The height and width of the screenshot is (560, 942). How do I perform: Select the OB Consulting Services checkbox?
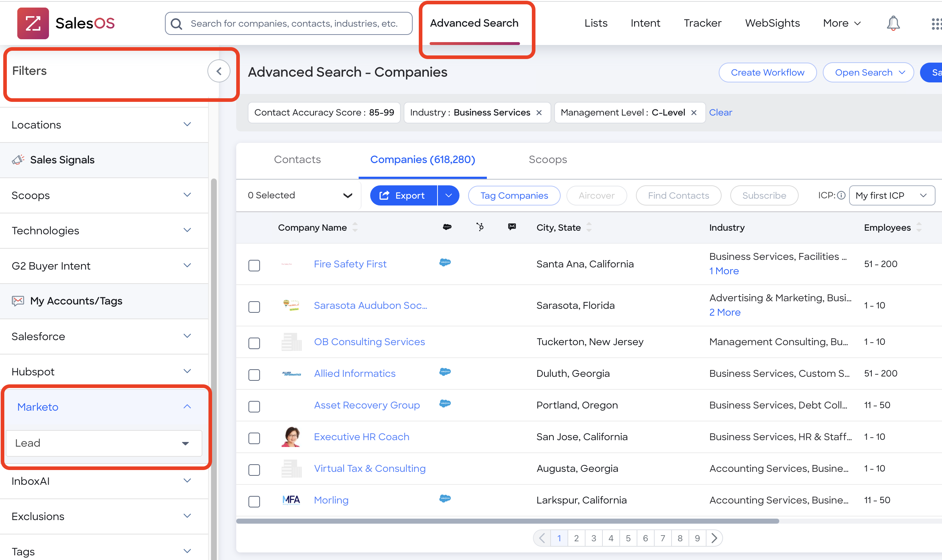coord(254,343)
